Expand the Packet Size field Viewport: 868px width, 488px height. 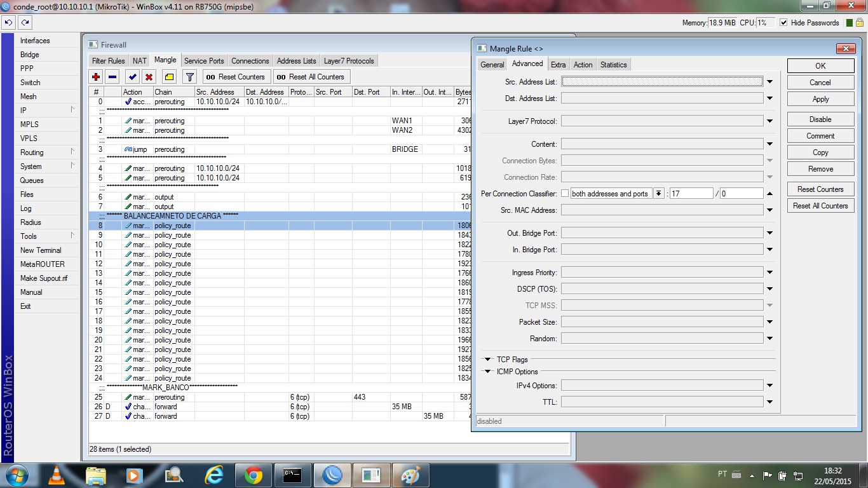click(x=770, y=322)
